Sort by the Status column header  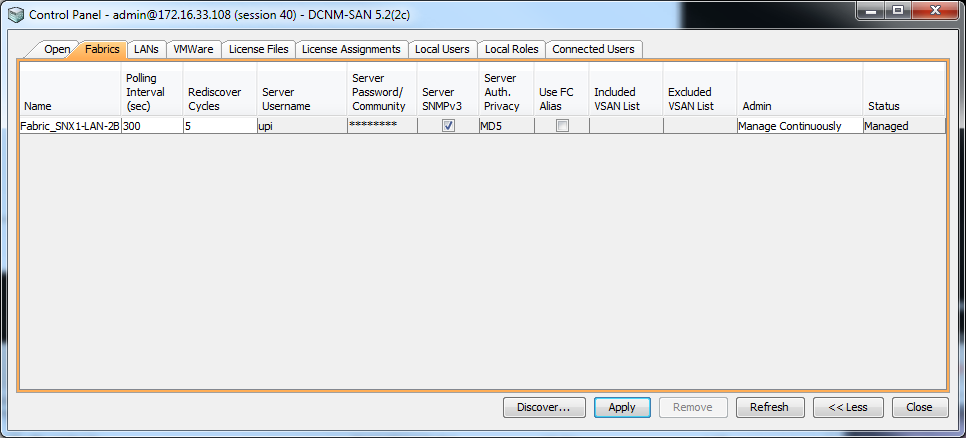904,89
